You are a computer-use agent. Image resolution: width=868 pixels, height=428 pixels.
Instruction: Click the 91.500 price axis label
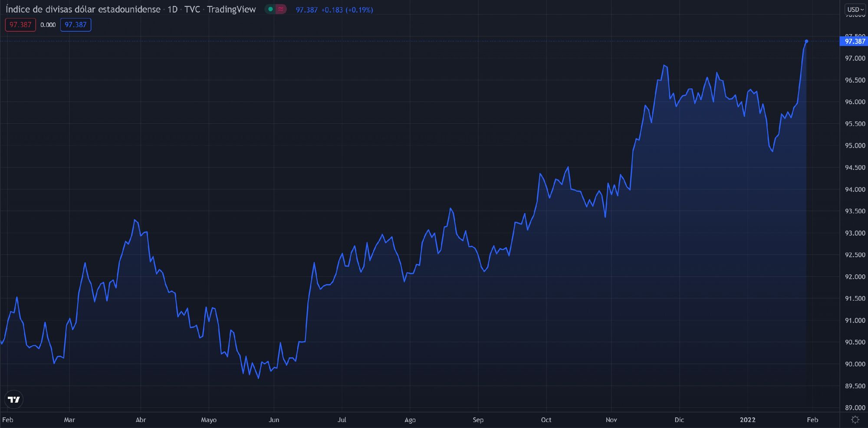[x=855, y=299]
